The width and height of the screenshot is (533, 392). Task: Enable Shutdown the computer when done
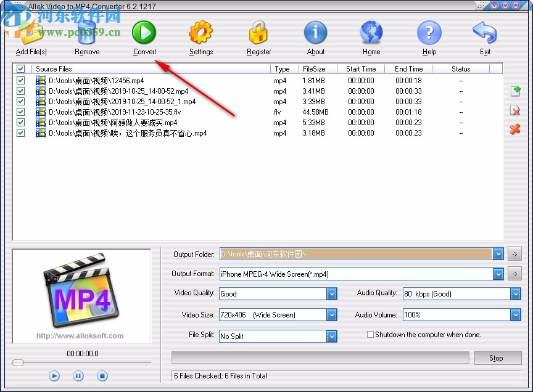click(370, 334)
